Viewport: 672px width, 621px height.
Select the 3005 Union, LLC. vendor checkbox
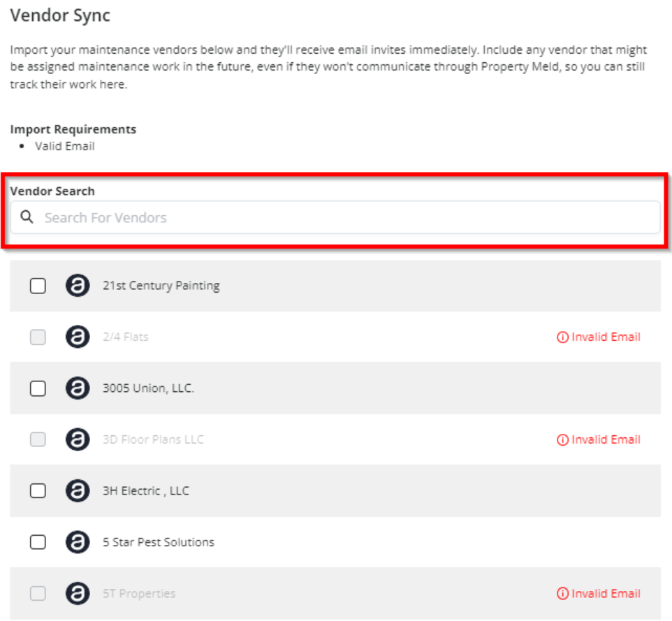(x=38, y=388)
